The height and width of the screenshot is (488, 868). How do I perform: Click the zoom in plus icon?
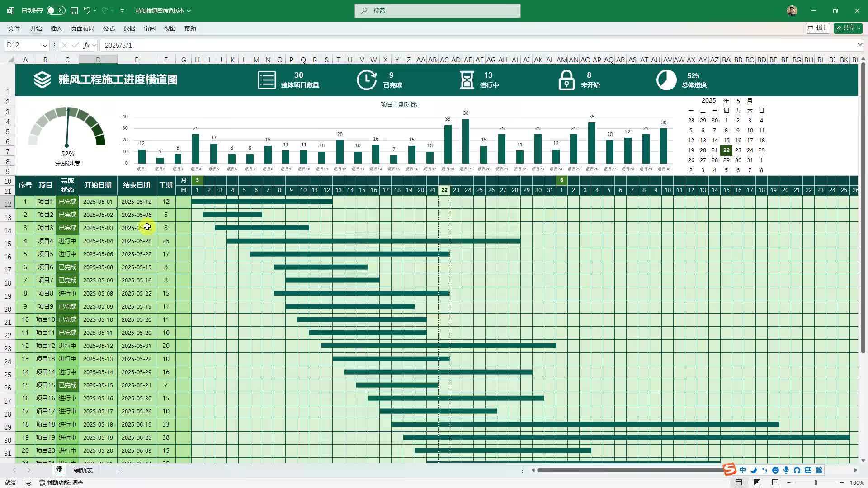click(842, 483)
